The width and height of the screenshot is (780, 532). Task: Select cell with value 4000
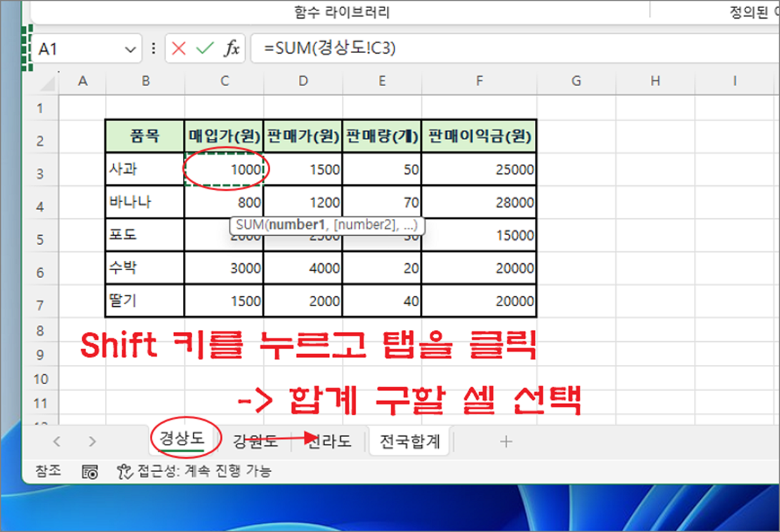coord(303,268)
